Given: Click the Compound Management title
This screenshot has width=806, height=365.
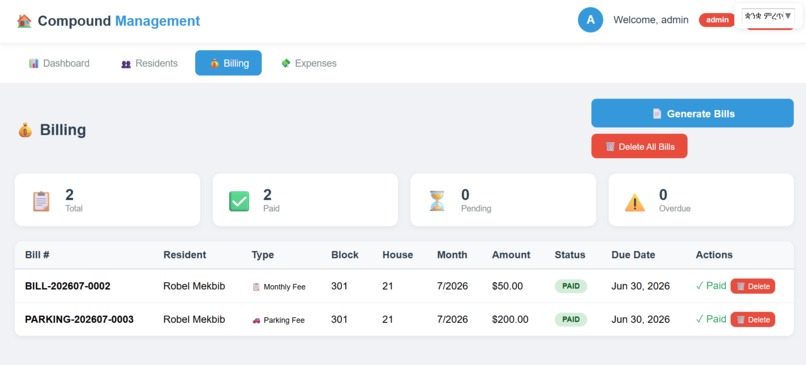Looking at the screenshot, I should tap(119, 21).
